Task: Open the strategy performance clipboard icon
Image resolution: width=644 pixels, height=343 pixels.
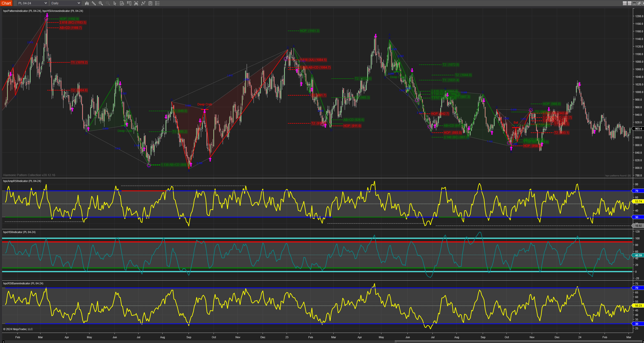Action: [150, 3]
